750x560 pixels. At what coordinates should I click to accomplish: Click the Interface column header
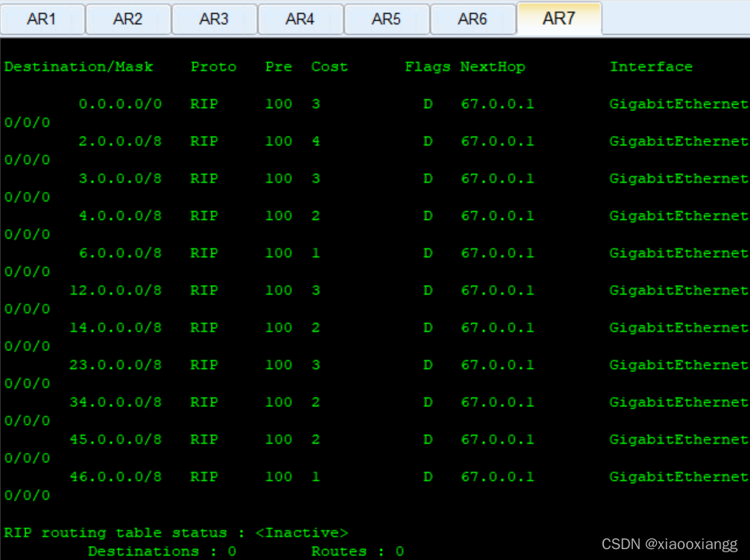651,67
